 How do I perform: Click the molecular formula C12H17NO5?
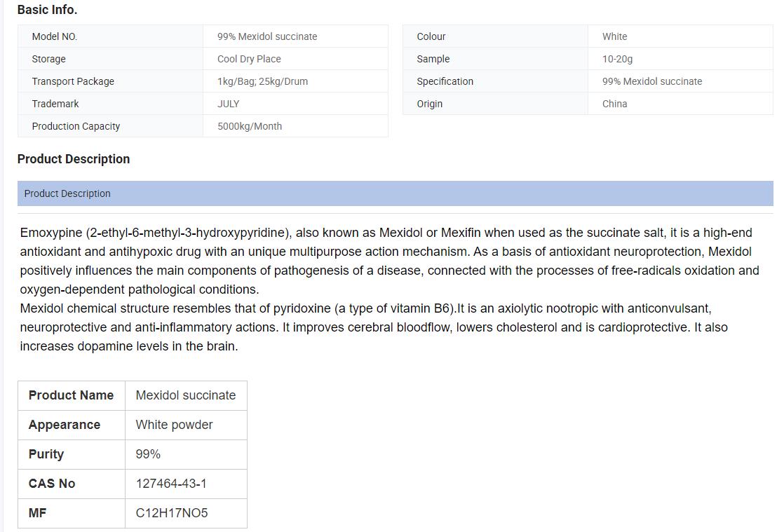172,513
